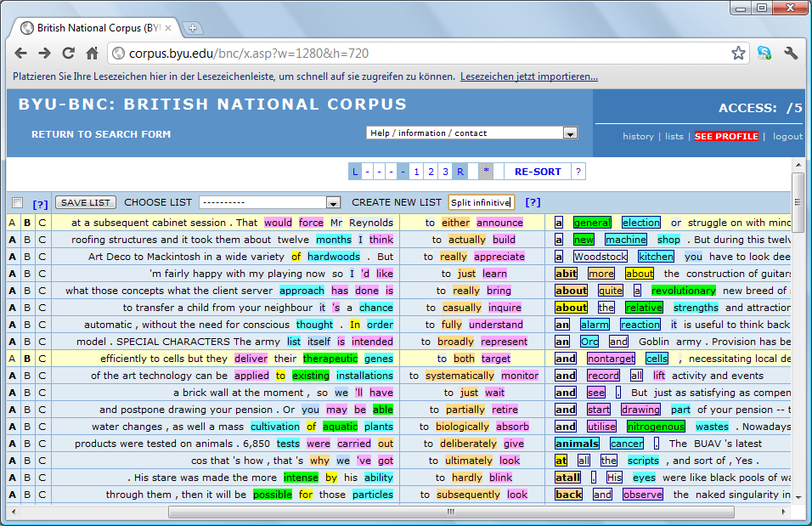Click the word 'revolutionary'
This screenshot has height=526, width=812.
[x=684, y=291]
